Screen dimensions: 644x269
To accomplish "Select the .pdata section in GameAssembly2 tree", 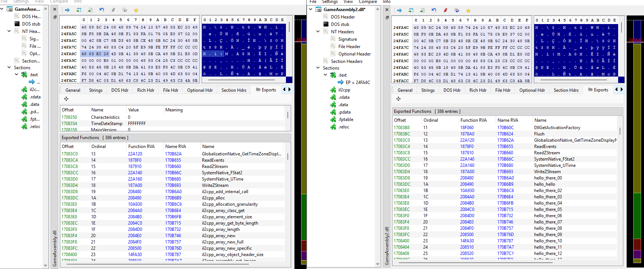I will tap(344, 112).
